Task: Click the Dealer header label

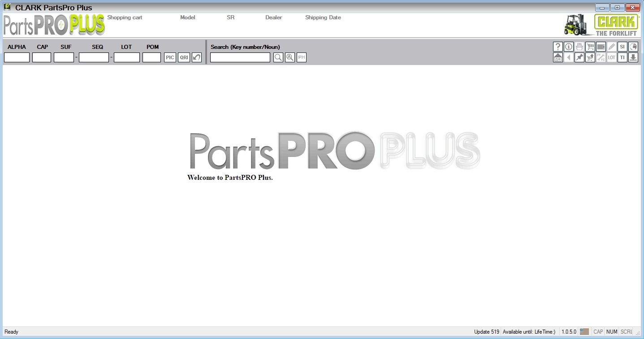Action: click(274, 17)
